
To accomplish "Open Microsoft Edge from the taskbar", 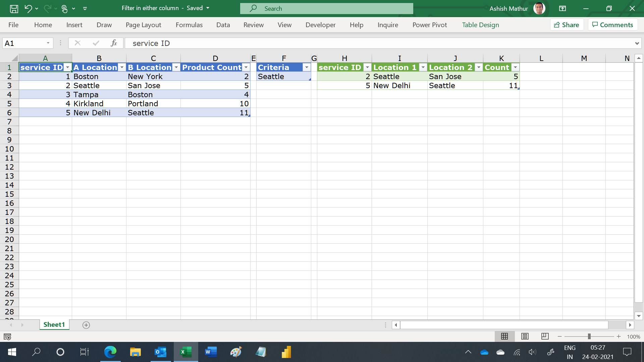I will [110, 352].
